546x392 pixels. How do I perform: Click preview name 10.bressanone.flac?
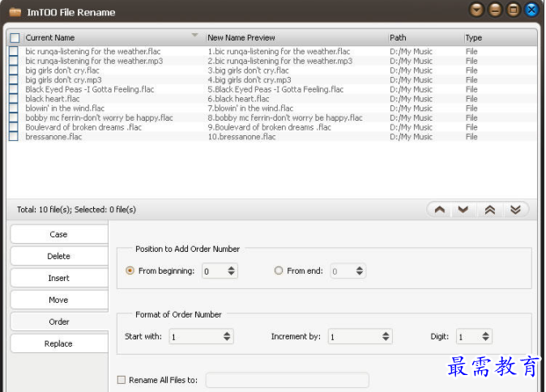tap(241, 136)
